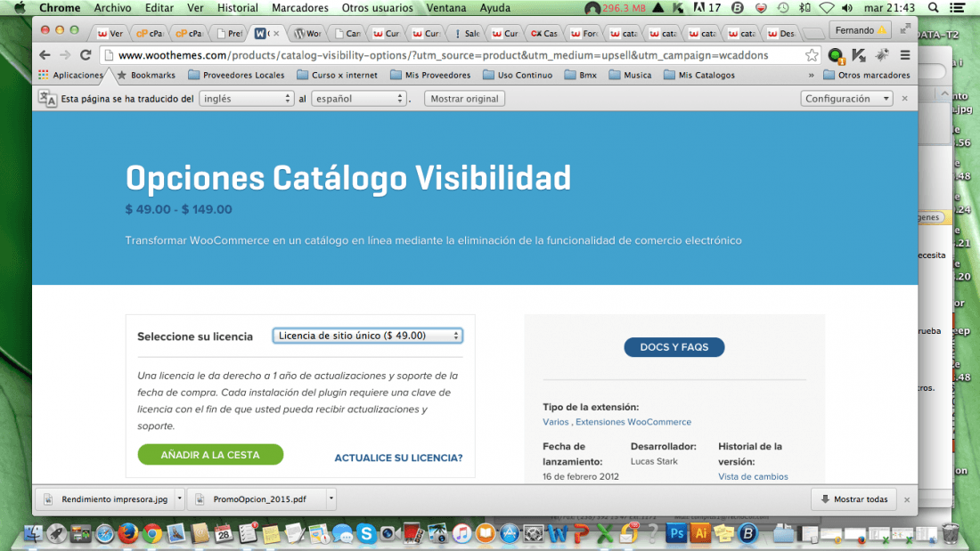Close the active WooThemes tab
980x551 pixels.
point(276,34)
